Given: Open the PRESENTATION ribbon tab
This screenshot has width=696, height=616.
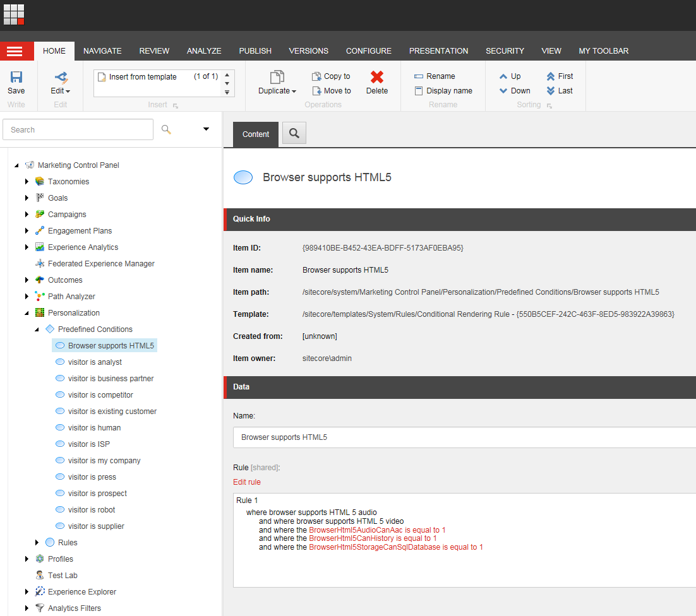Looking at the screenshot, I should [x=438, y=51].
